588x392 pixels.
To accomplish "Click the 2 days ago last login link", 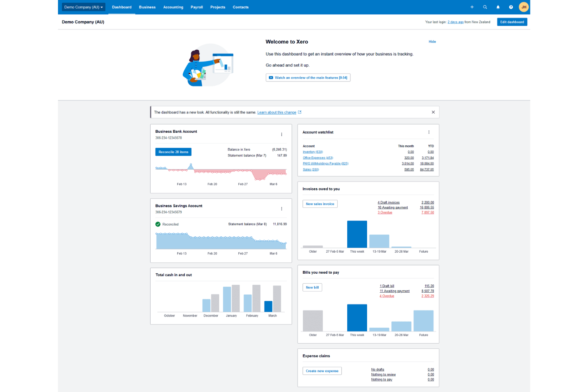I will pos(455,22).
